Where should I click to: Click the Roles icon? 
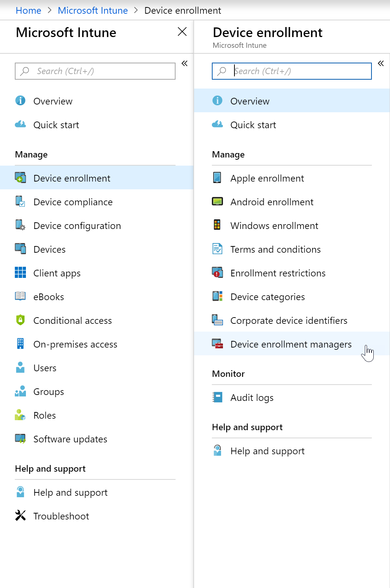[x=20, y=415]
